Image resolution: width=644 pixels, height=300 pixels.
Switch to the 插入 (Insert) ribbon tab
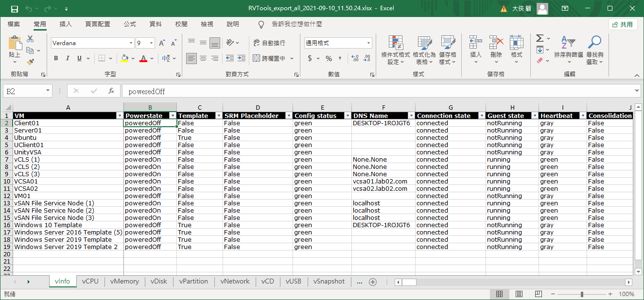[65, 24]
